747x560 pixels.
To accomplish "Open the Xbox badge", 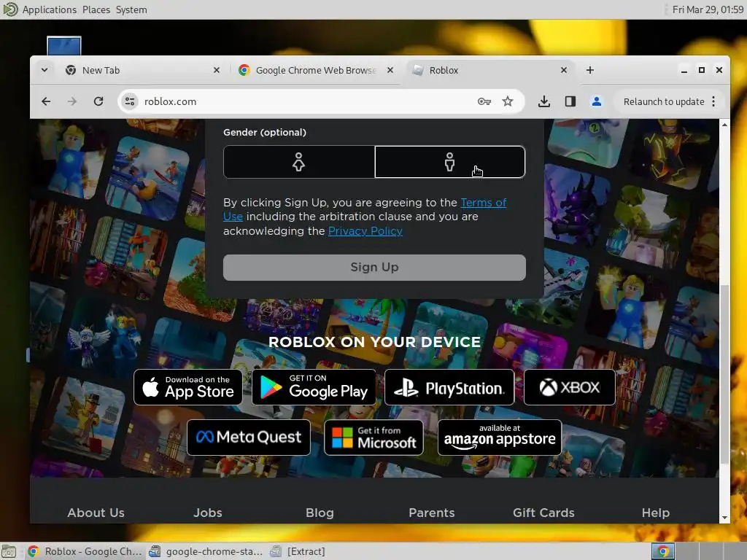I will 569,387.
